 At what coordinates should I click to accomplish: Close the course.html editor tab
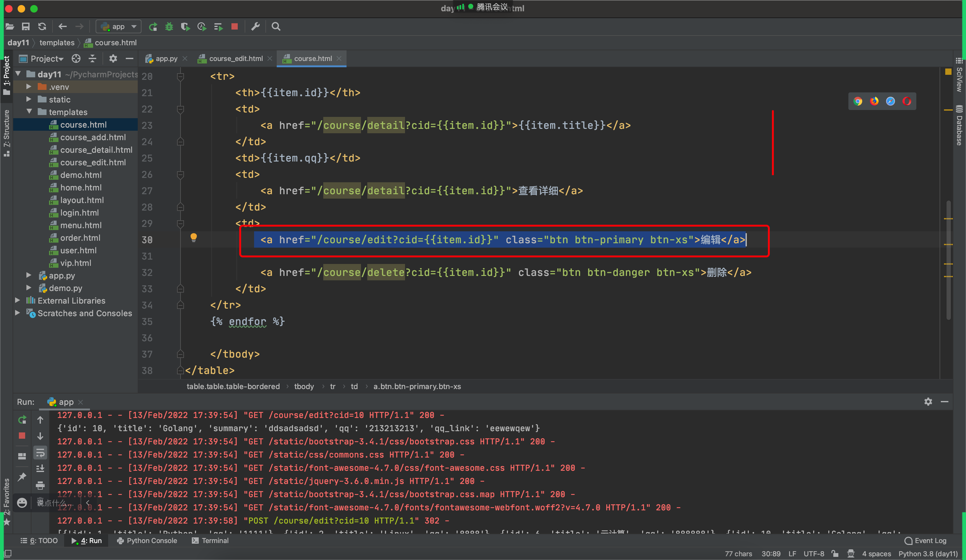point(339,58)
